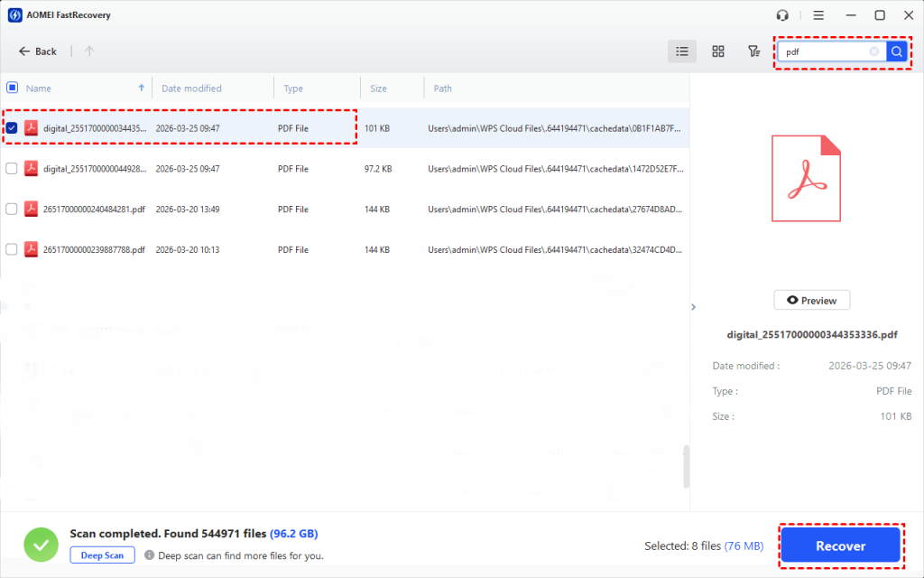Screen dimensions: 924x578
Task: Open Preview for the selected file
Action: (811, 300)
